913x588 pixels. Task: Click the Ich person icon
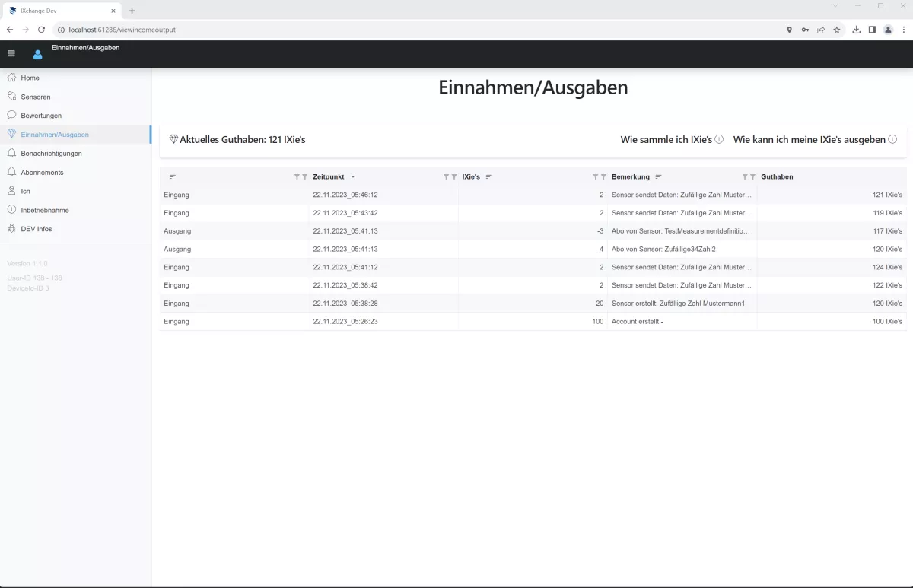(x=11, y=191)
